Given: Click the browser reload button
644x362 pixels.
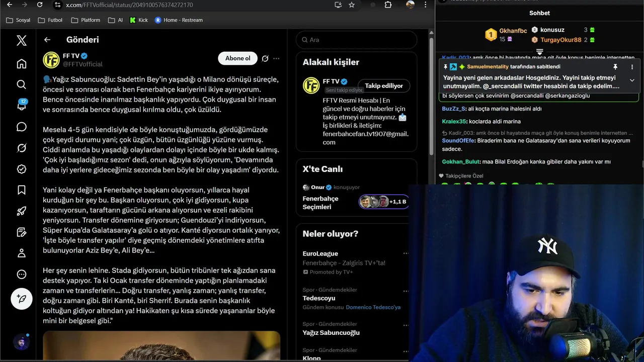Looking at the screenshot, I should point(40,5).
